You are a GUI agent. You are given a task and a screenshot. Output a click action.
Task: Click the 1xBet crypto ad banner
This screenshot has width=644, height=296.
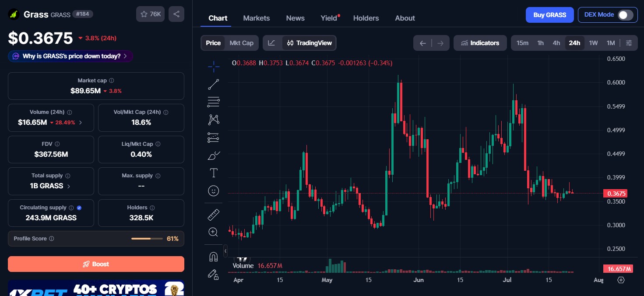click(x=96, y=288)
